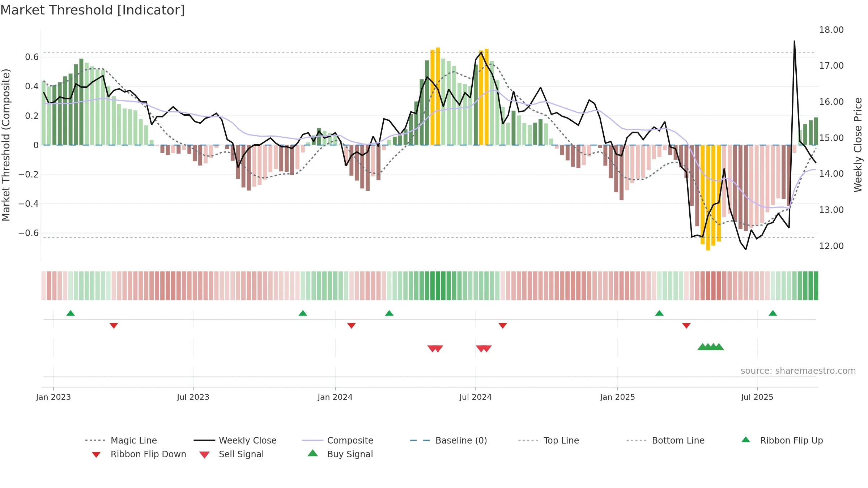Click the Jan 2024 x-axis label
Screen dimensions: 868x488
335,397
